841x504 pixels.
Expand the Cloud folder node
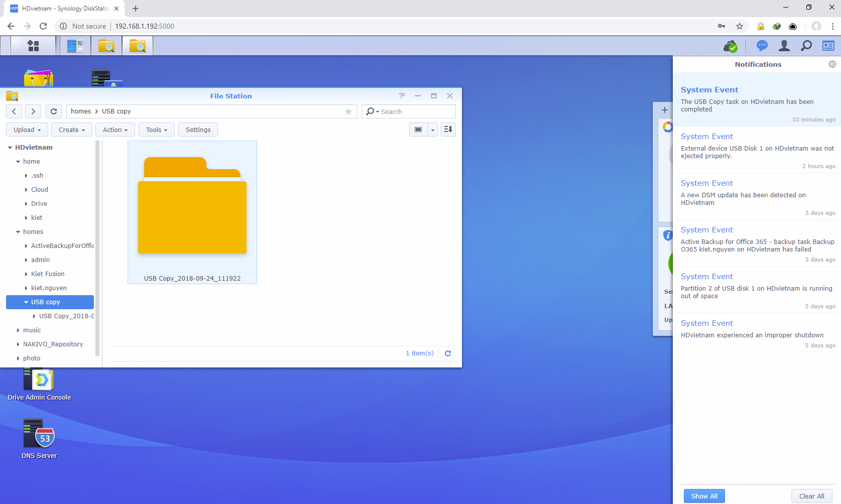coord(26,190)
